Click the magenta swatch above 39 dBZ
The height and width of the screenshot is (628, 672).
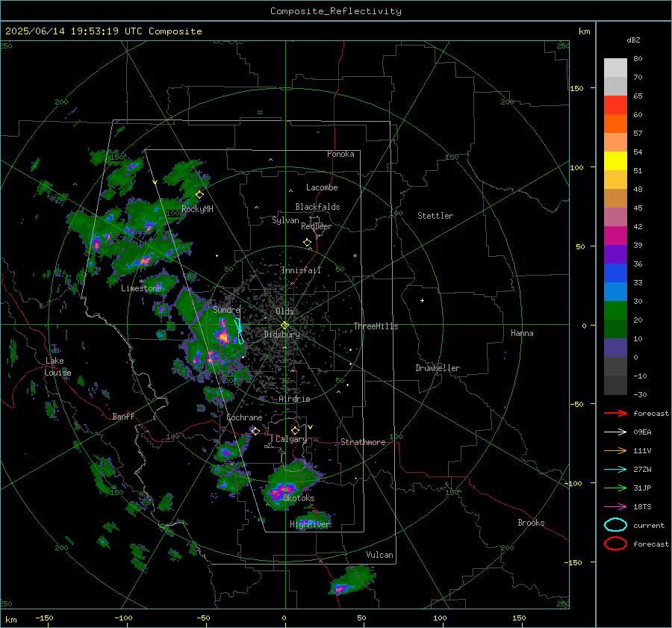coord(615,235)
